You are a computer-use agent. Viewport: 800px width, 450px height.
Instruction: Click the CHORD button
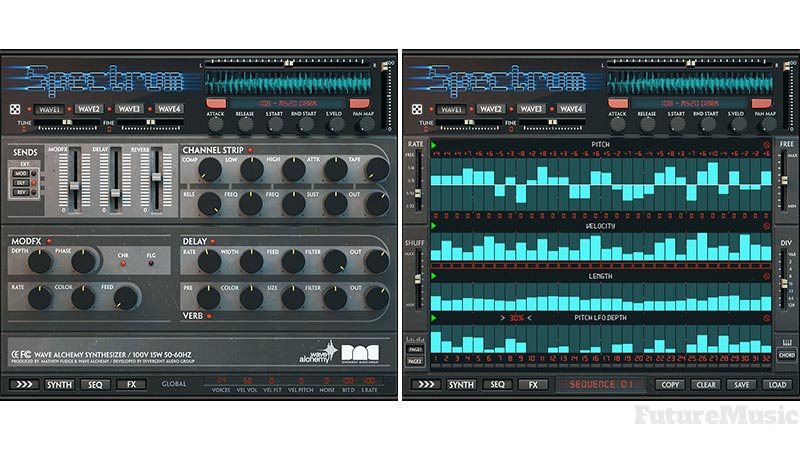point(786,355)
